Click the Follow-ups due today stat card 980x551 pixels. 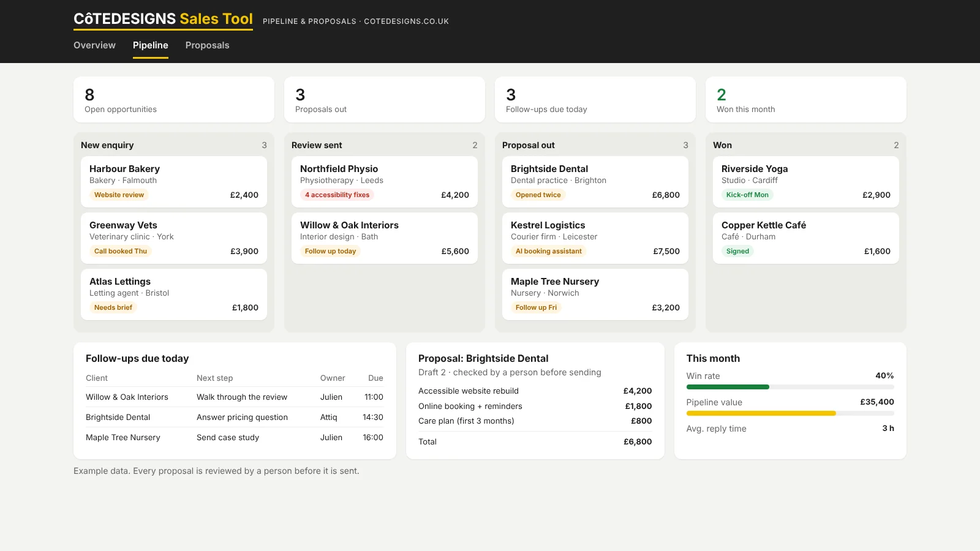click(595, 99)
